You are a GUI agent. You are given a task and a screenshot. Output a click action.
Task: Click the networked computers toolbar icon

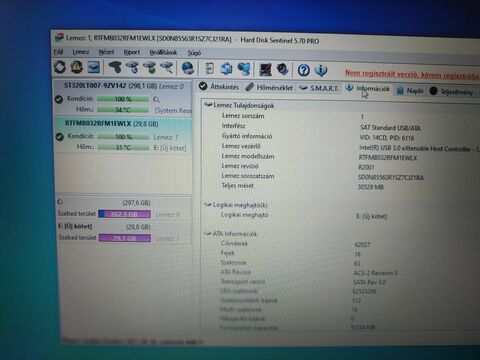coord(244,69)
